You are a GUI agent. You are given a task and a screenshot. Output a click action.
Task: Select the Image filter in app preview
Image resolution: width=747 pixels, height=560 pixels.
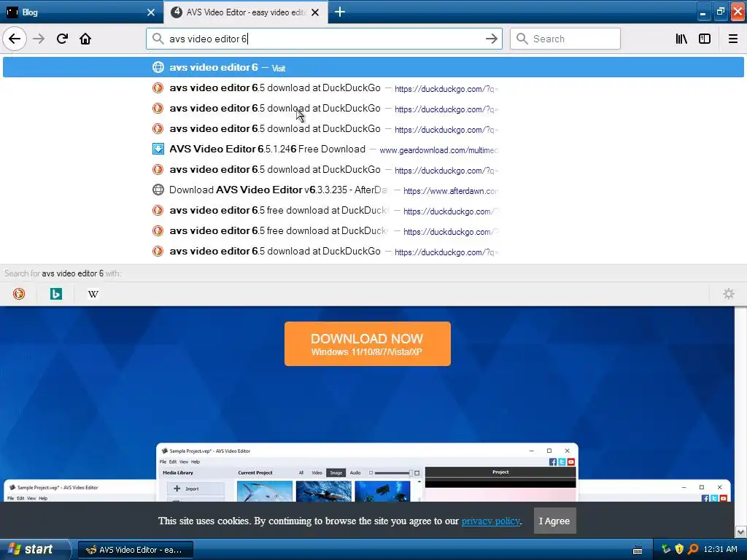336,472
